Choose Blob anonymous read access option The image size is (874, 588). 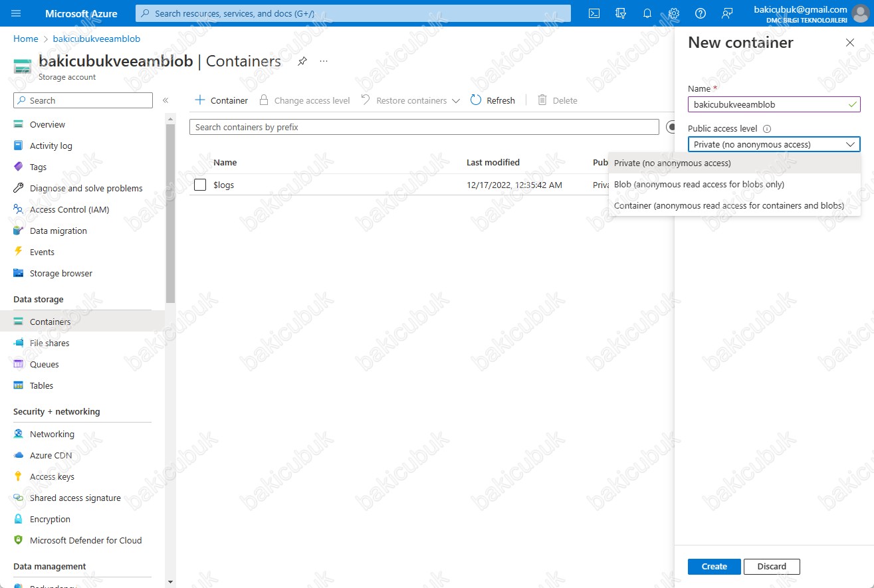pyautogui.click(x=734, y=184)
